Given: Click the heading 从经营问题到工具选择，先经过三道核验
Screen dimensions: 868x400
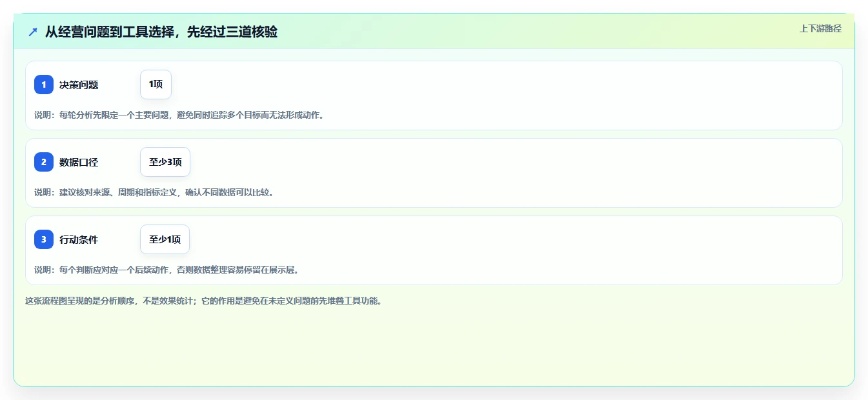Looking at the screenshot, I should tap(161, 32).
